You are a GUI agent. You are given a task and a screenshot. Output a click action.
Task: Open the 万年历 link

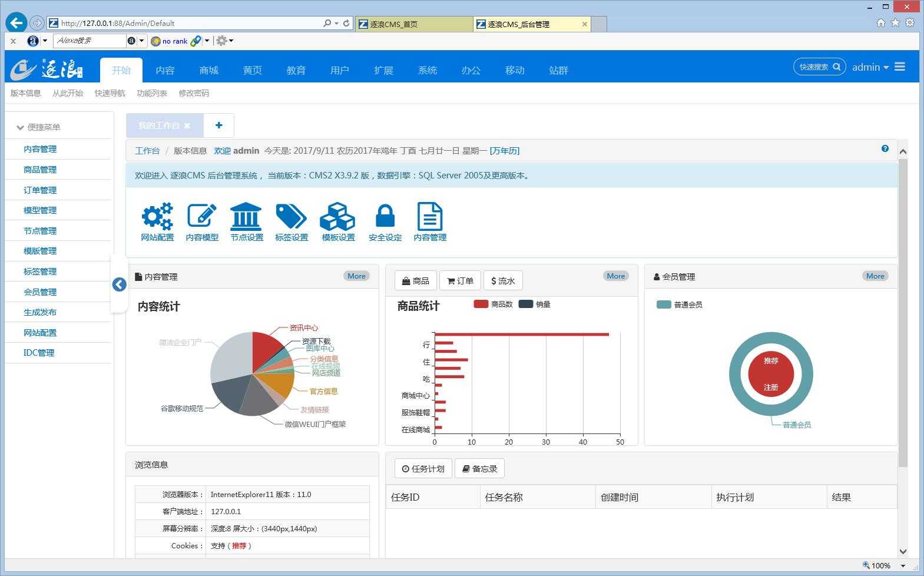[x=505, y=150]
